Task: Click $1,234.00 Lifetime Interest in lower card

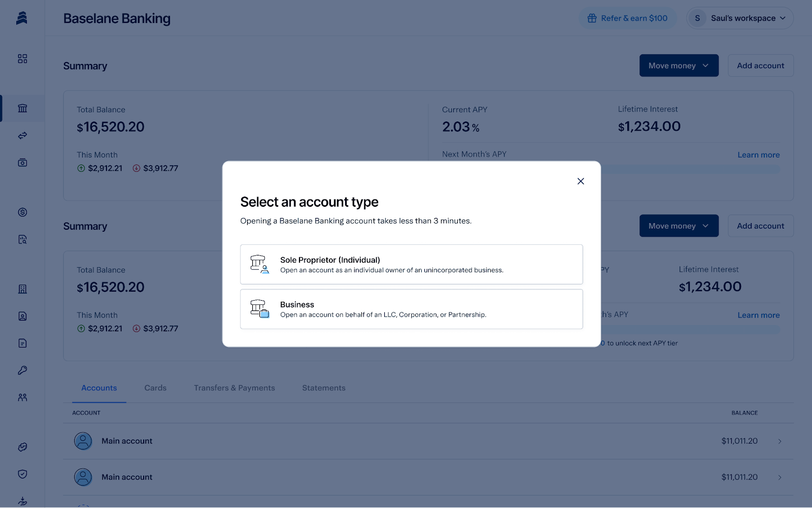Action: pos(710,287)
